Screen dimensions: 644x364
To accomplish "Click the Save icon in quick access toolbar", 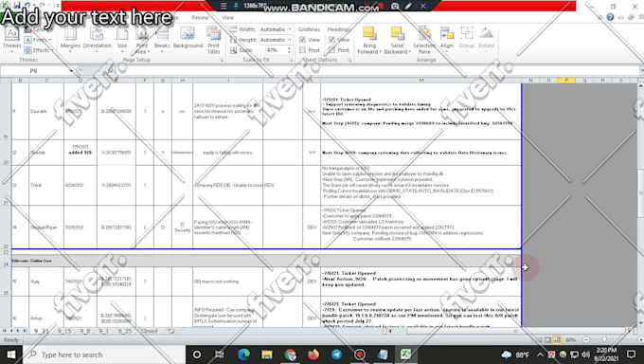I will pyautogui.click(x=17, y=6).
